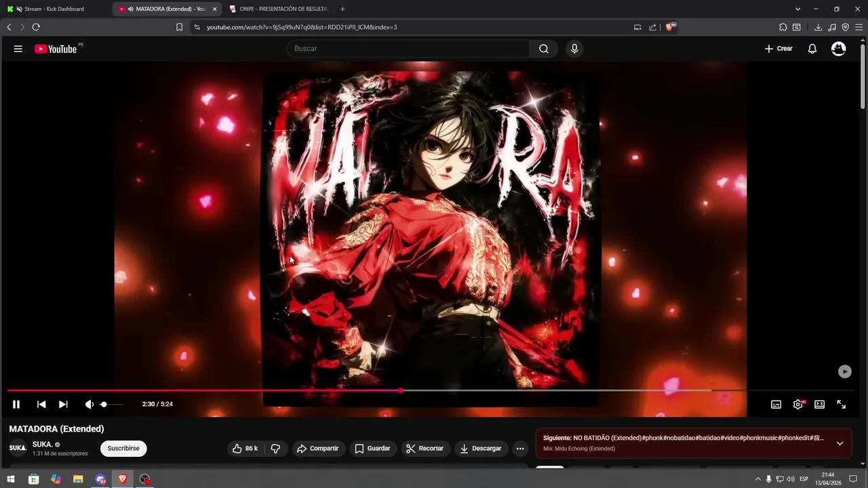Viewport: 868px width, 488px height.
Task: Like the video with 86 k thumbs up
Action: click(x=245, y=449)
